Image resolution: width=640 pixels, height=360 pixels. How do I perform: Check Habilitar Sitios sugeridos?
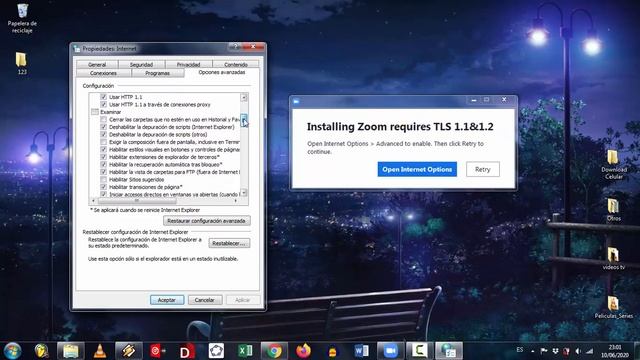pyautogui.click(x=104, y=180)
